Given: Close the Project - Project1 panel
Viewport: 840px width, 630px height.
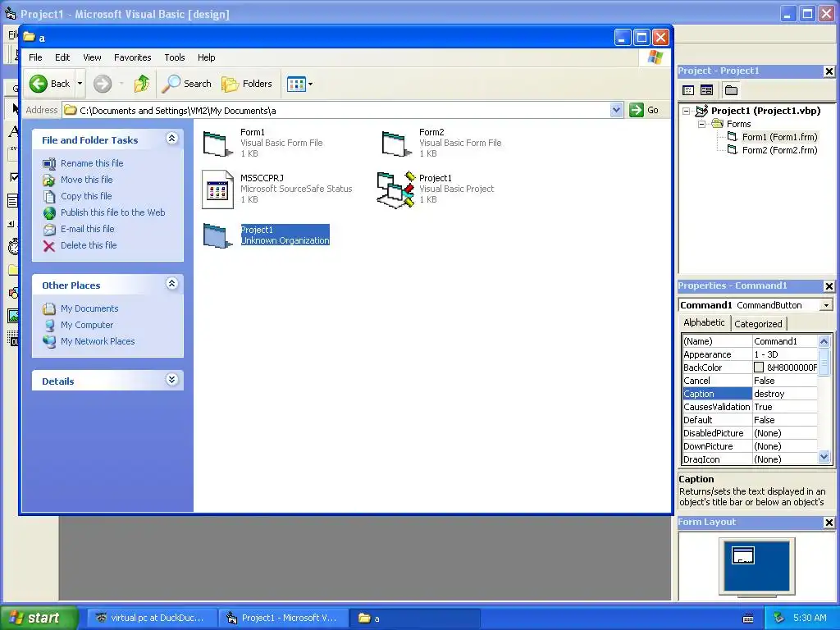Looking at the screenshot, I should coord(829,71).
